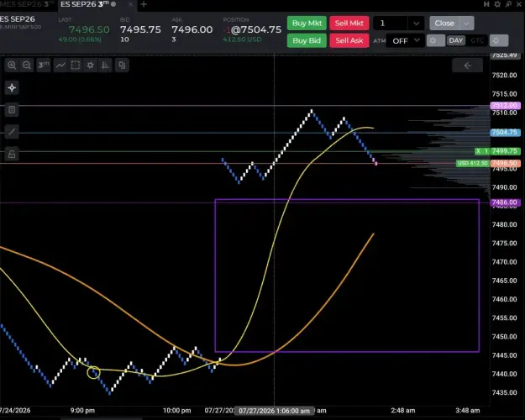Click the Close position button
525x420 pixels.
click(x=444, y=24)
